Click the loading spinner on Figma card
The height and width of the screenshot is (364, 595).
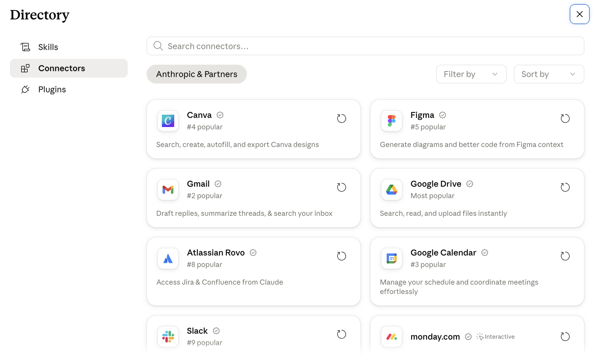[565, 118]
